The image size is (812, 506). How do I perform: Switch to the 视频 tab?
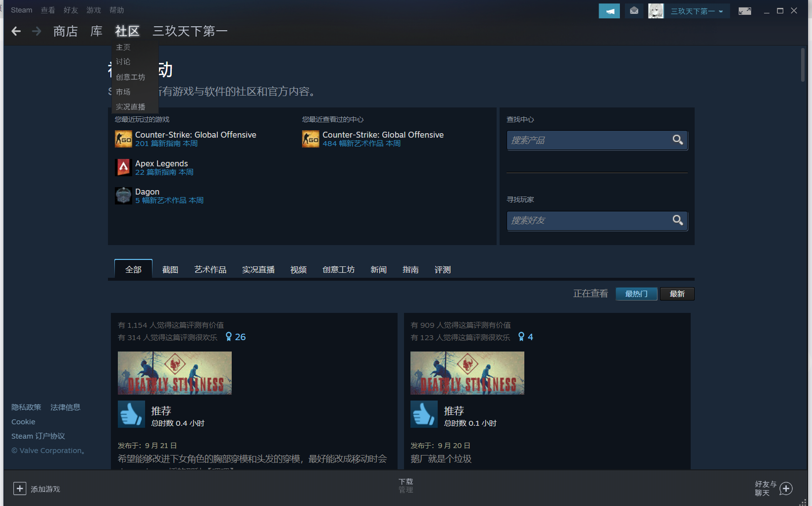(x=299, y=269)
